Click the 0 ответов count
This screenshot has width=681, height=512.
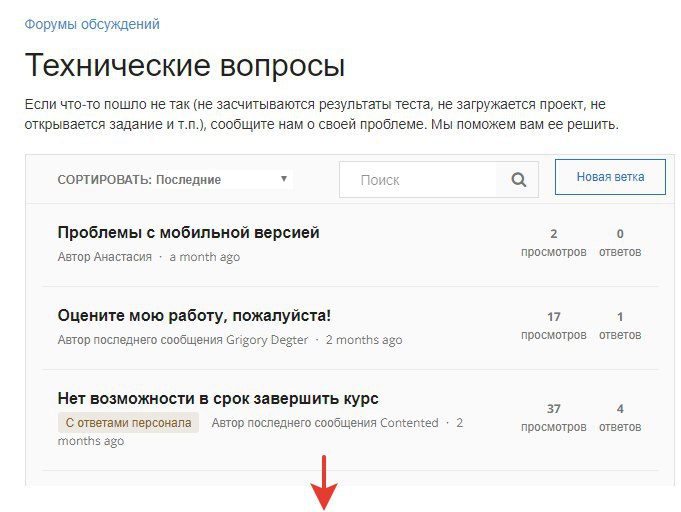620,242
